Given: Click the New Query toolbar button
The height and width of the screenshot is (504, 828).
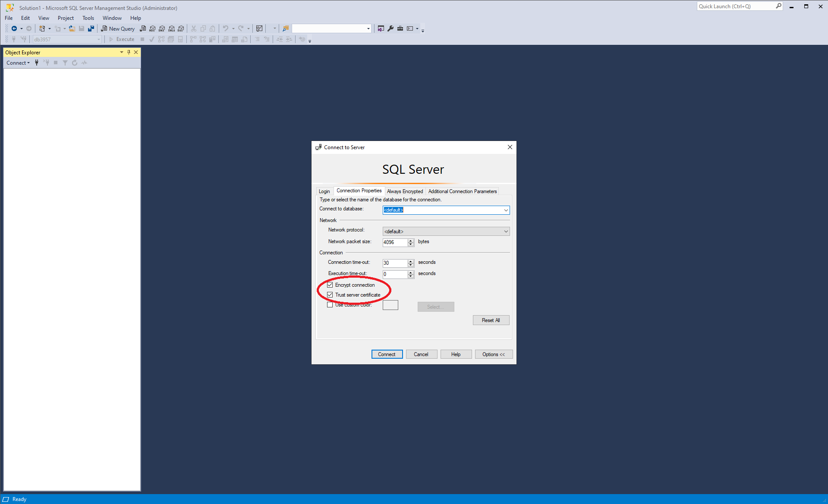Looking at the screenshot, I should pyautogui.click(x=118, y=28).
